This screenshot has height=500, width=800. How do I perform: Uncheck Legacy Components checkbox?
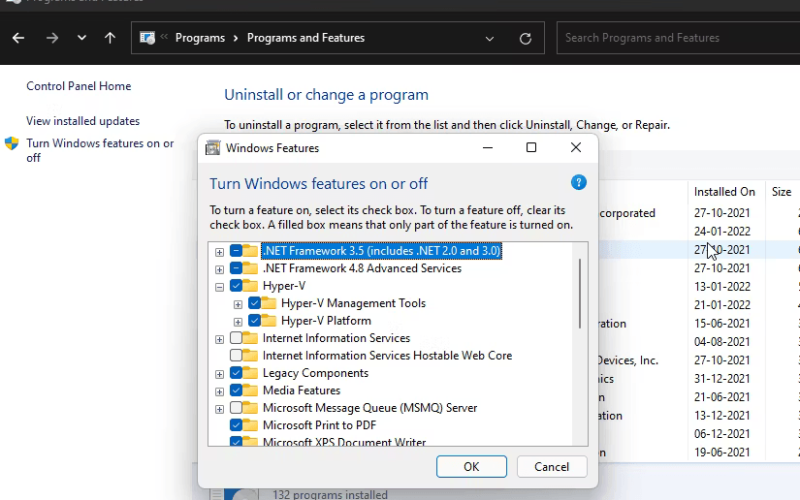tap(236, 373)
